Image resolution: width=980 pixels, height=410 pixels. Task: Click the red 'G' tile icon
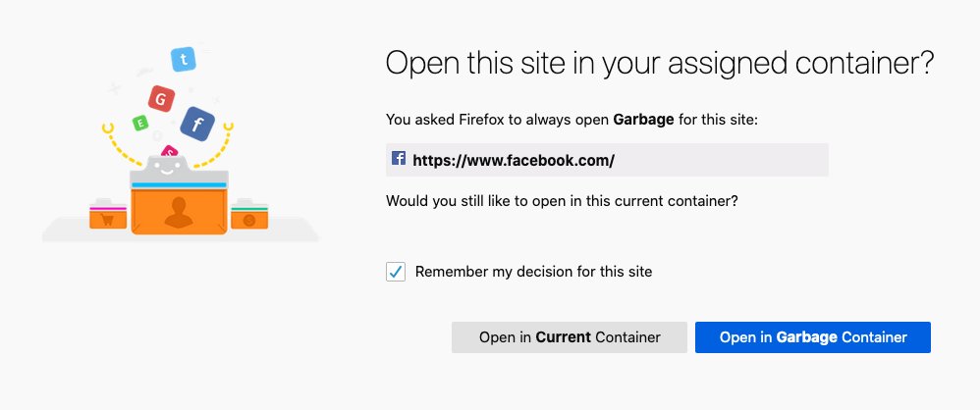click(161, 99)
